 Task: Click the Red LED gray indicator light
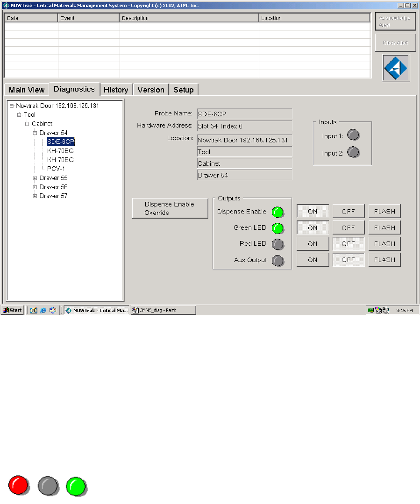click(x=278, y=244)
